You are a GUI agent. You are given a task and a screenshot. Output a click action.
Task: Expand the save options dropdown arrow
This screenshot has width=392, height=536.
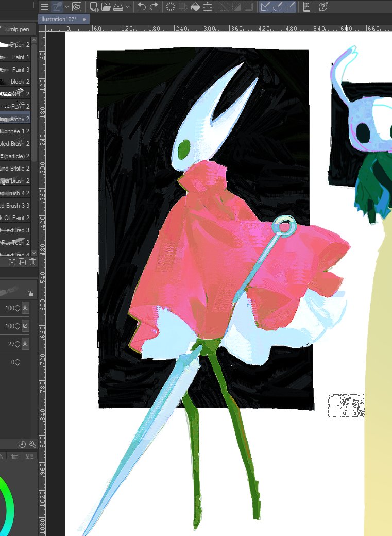coord(128,7)
